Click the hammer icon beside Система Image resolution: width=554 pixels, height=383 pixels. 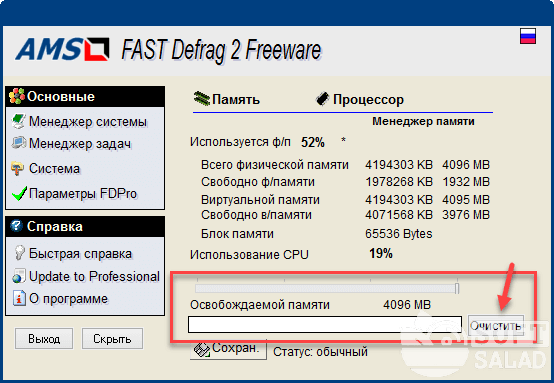(17, 169)
